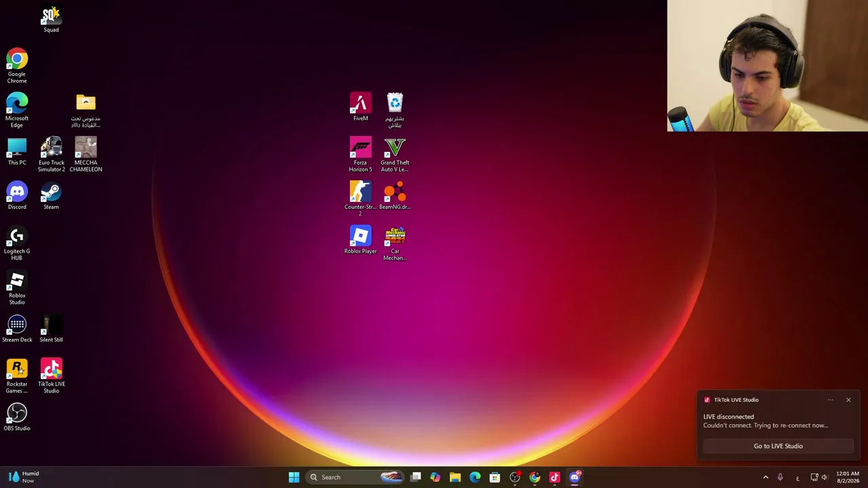This screenshot has height=488, width=868.
Task: Select the Logitech G HUB desktop icon
Action: [x=17, y=243]
